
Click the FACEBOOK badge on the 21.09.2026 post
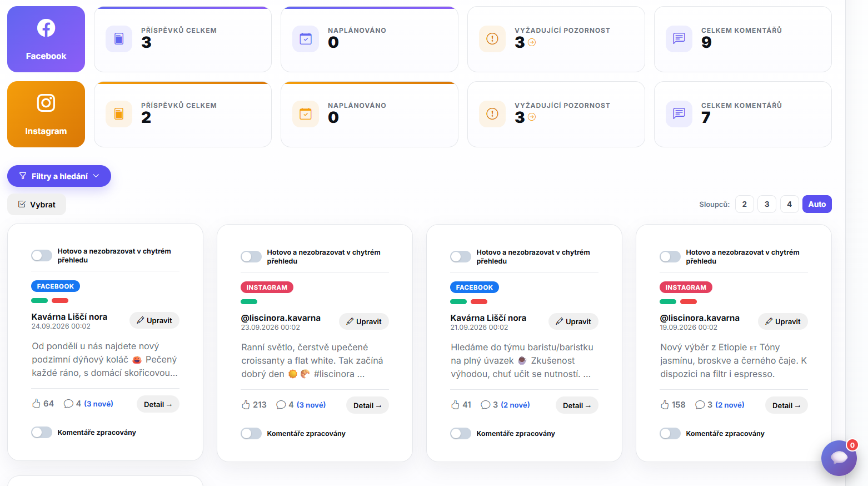(x=475, y=287)
